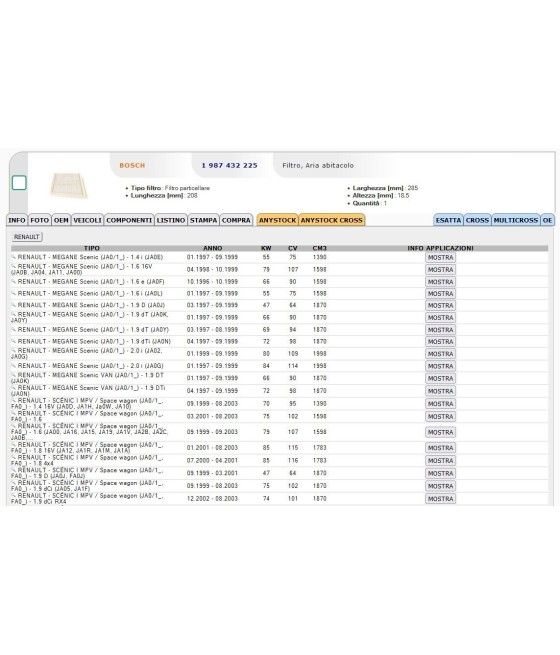The image size is (560, 655).
Task: Go to the VEICOLI tab
Action: 87,220
